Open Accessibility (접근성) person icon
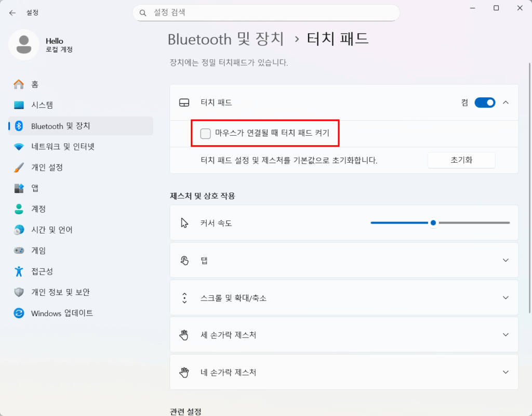The height and width of the screenshot is (416, 532). pyautogui.click(x=19, y=271)
